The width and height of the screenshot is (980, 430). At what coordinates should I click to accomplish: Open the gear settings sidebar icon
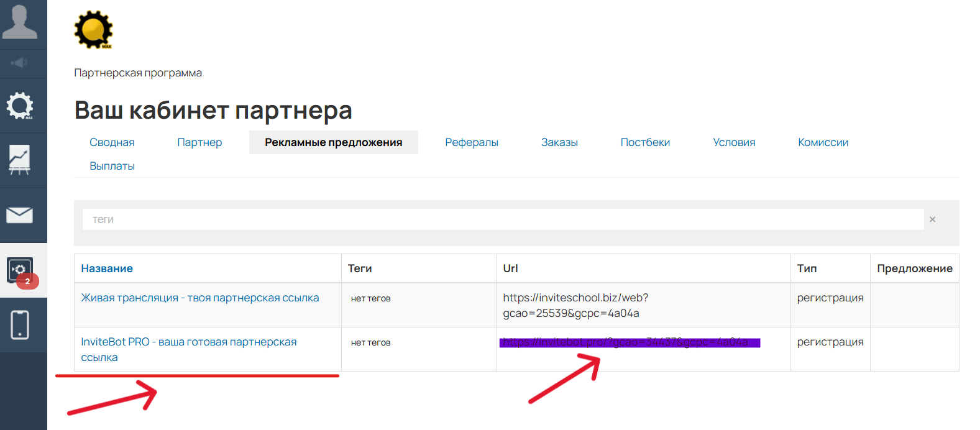click(x=20, y=106)
